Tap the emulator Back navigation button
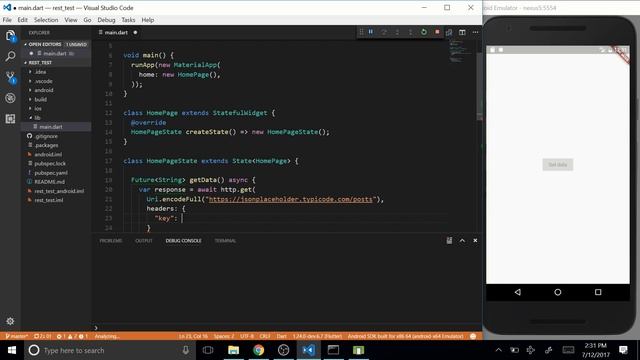Screen dimensions: 640x360 tap(518, 292)
